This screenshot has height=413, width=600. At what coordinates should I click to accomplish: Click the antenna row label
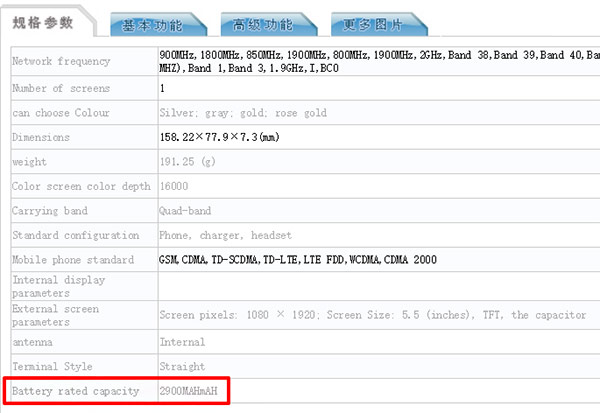click(x=34, y=342)
